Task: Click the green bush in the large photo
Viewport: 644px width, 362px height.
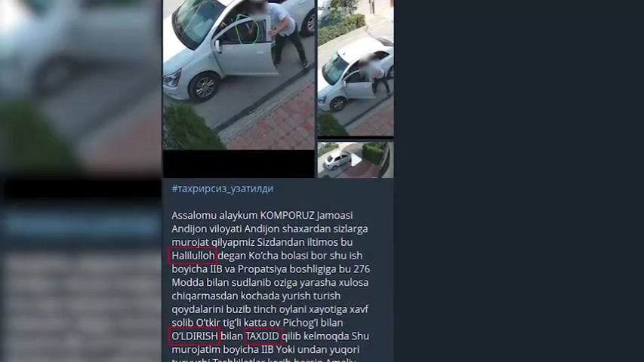Action: (x=192, y=129)
